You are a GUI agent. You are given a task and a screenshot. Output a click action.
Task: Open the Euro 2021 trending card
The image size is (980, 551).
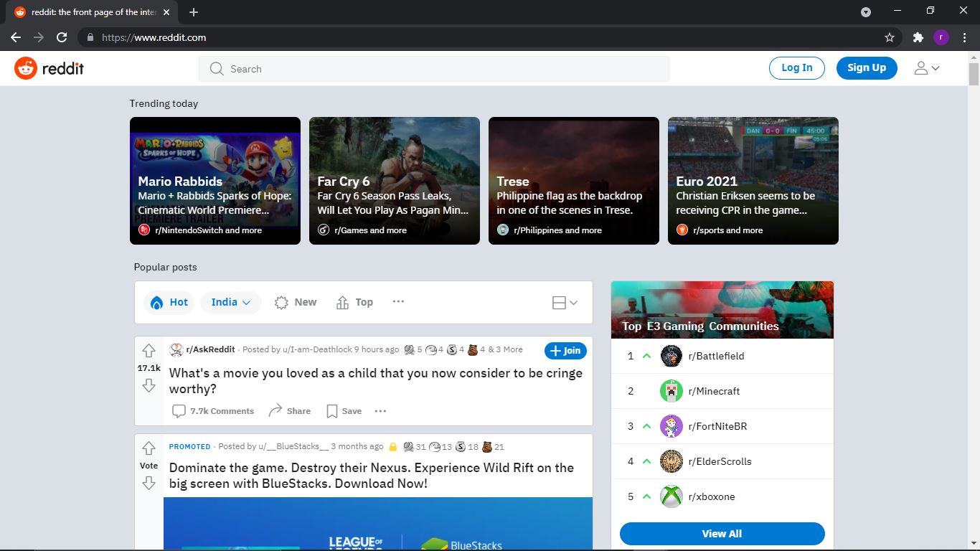pyautogui.click(x=753, y=181)
